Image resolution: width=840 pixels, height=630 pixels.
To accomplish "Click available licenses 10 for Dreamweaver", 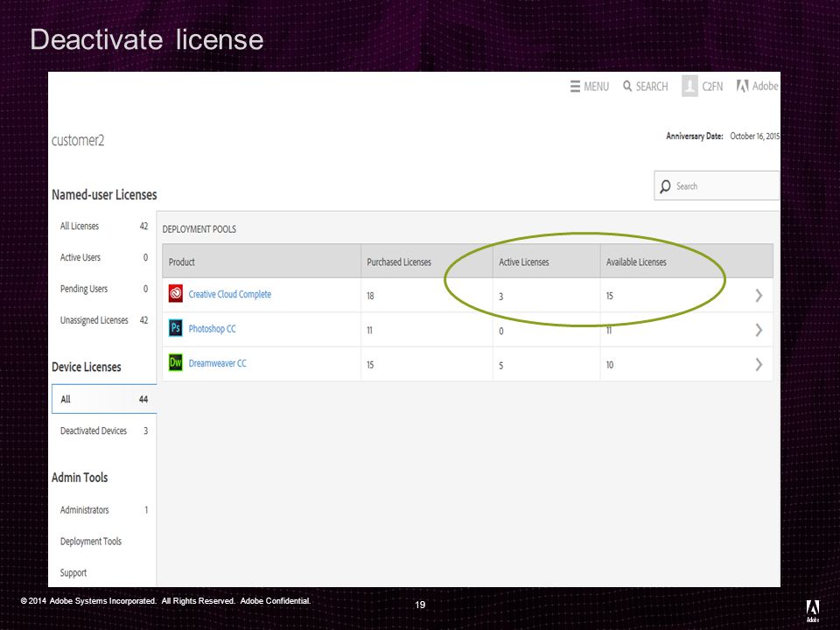I will coord(610,365).
